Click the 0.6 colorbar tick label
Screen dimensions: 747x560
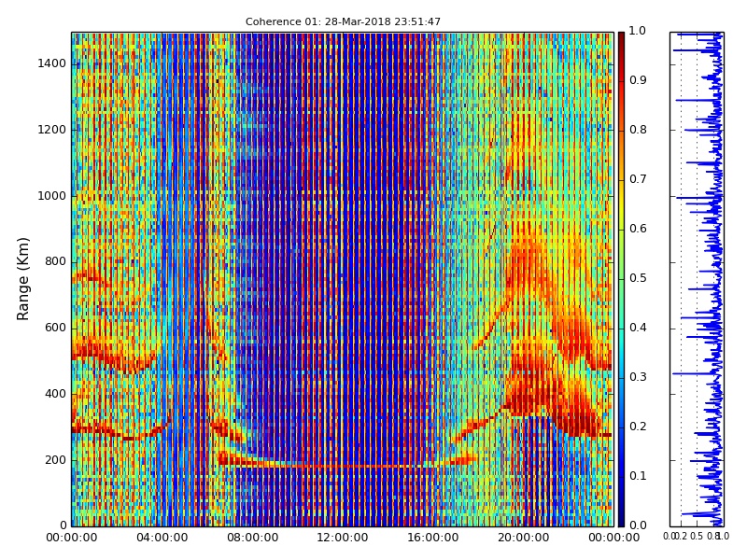tap(638, 229)
